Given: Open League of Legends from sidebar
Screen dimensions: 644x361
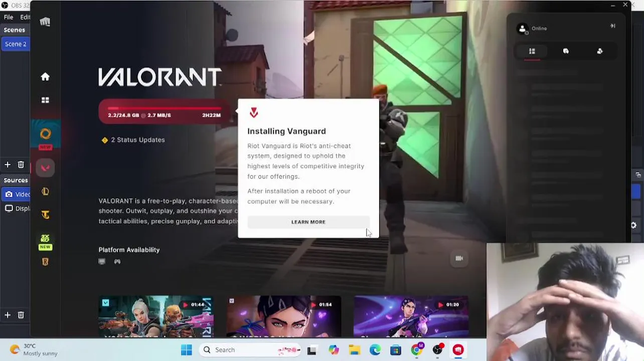Looking at the screenshot, I should [45, 192].
